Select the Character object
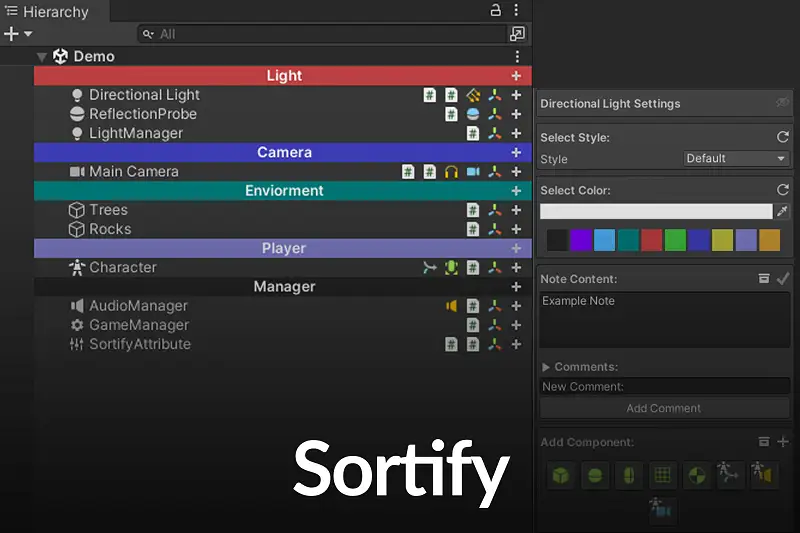This screenshot has height=533, width=800. [122, 267]
